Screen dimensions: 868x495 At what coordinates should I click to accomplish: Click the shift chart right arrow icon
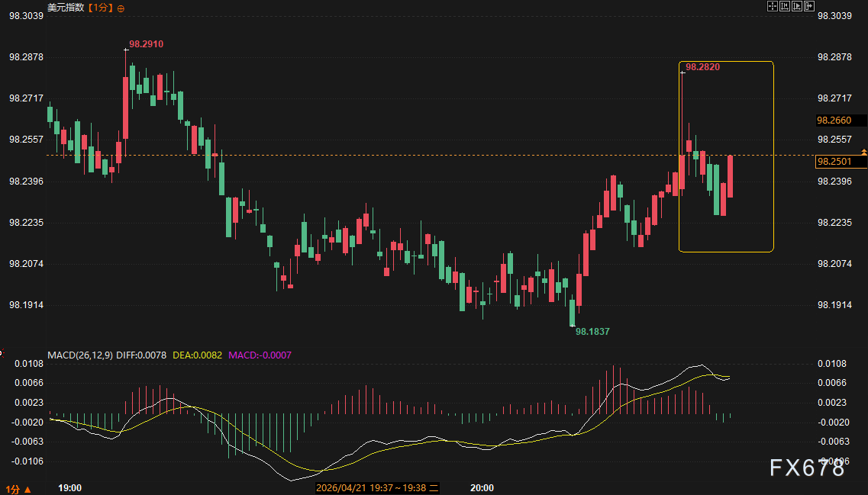click(809, 6)
